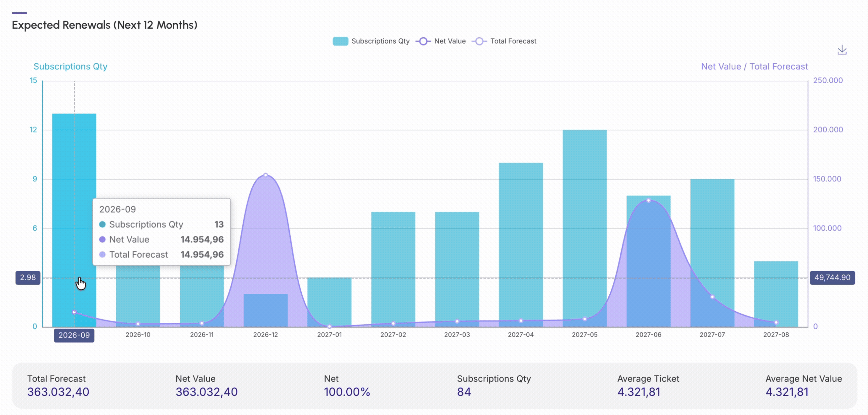Click tooltip Net Value 14.954,96 row
Image resolution: width=868 pixels, height=415 pixels.
point(162,239)
